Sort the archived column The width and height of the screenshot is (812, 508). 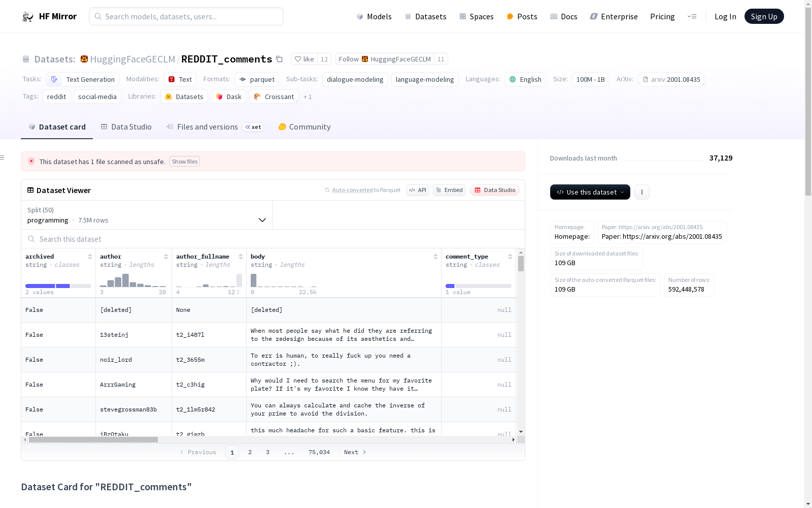[90, 257]
